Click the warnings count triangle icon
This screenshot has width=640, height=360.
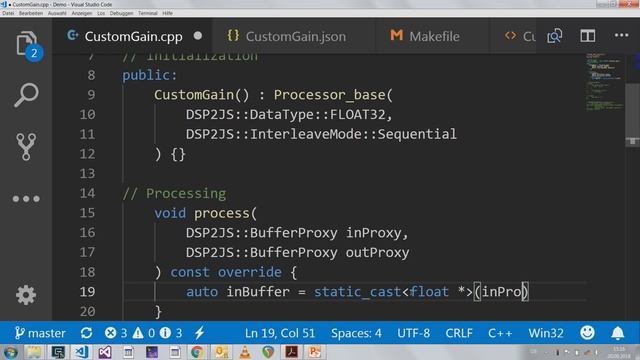[144, 333]
